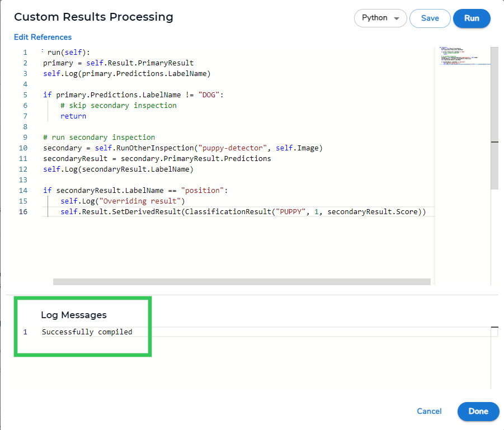Click comment '# skip secondary inspection'
The width and height of the screenshot is (504, 430).
tap(118, 106)
